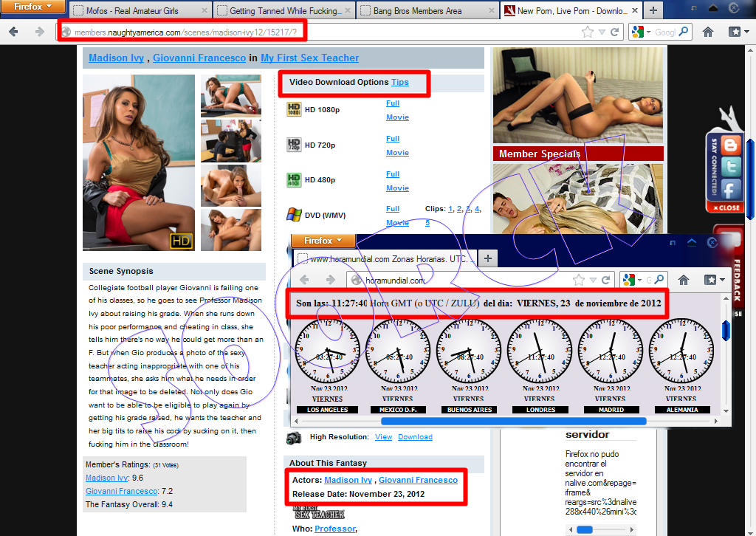
Task: Bookmark horamundial.com with its star icon
Action: 579,280
